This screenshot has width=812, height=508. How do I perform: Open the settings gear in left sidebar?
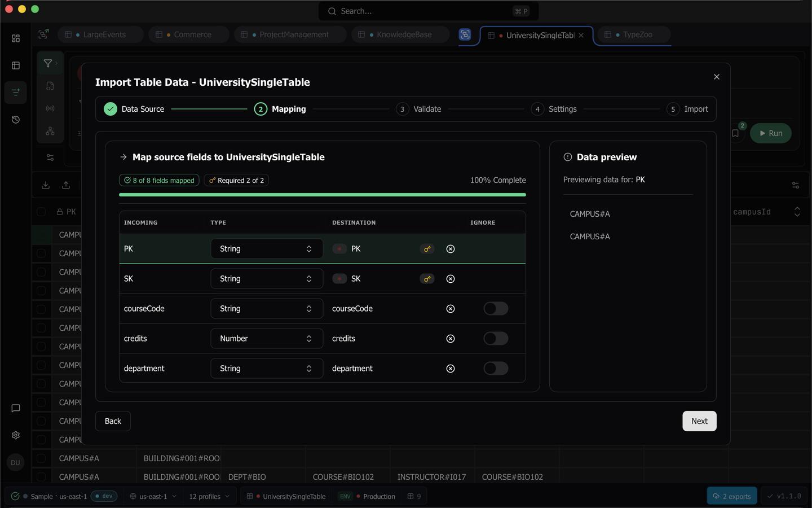coord(16,435)
